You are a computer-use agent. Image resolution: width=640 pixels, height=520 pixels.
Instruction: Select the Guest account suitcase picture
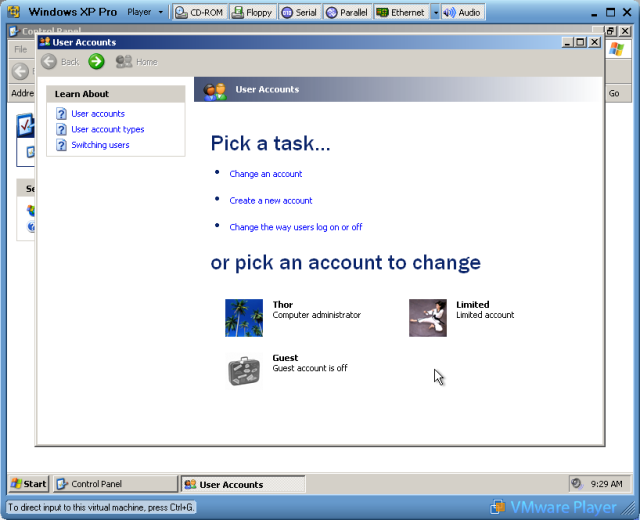tap(244, 371)
